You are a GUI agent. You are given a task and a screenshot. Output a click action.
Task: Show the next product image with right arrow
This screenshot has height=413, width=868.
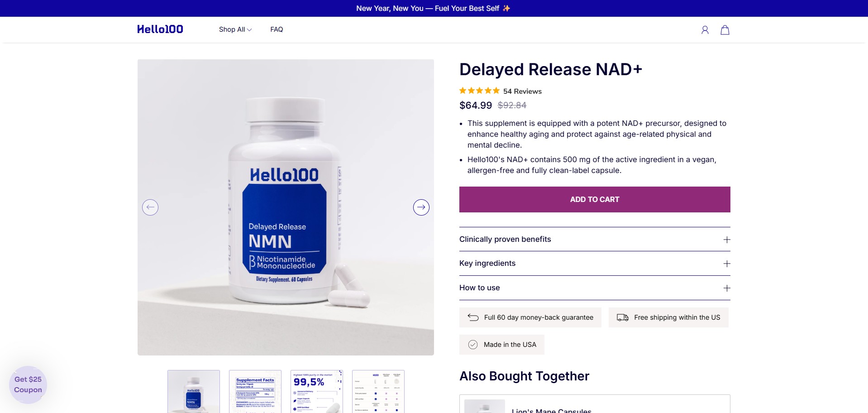tap(421, 207)
